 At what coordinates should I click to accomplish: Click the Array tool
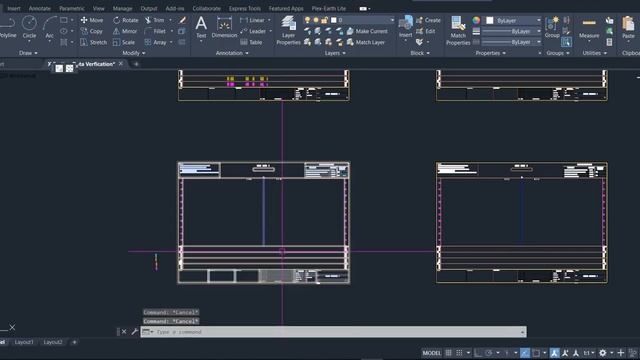point(155,42)
